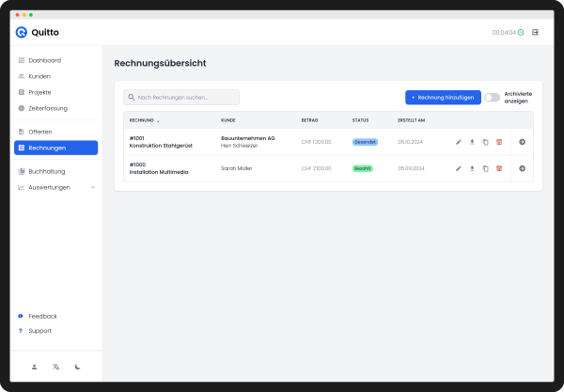564x392 pixels.
Task: Edit invoice #1001 with the pencil icon
Action: pyautogui.click(x=459, y=142)
